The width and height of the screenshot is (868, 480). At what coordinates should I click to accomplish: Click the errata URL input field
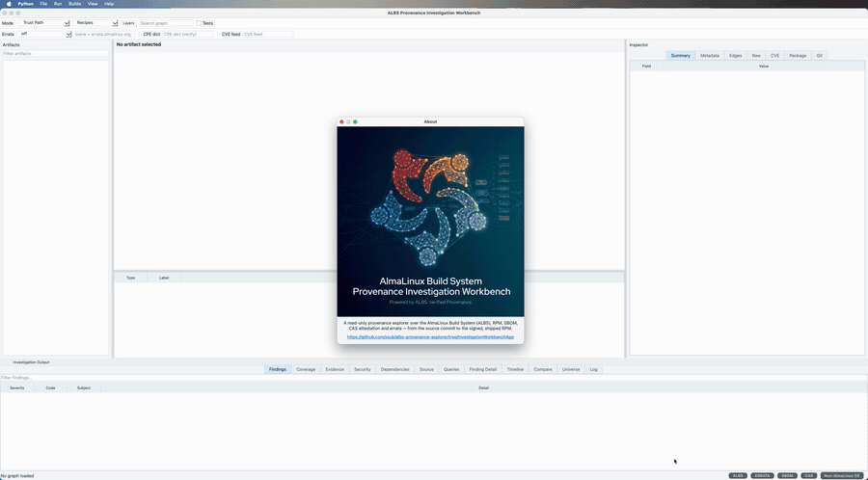[x=103, y=35]
